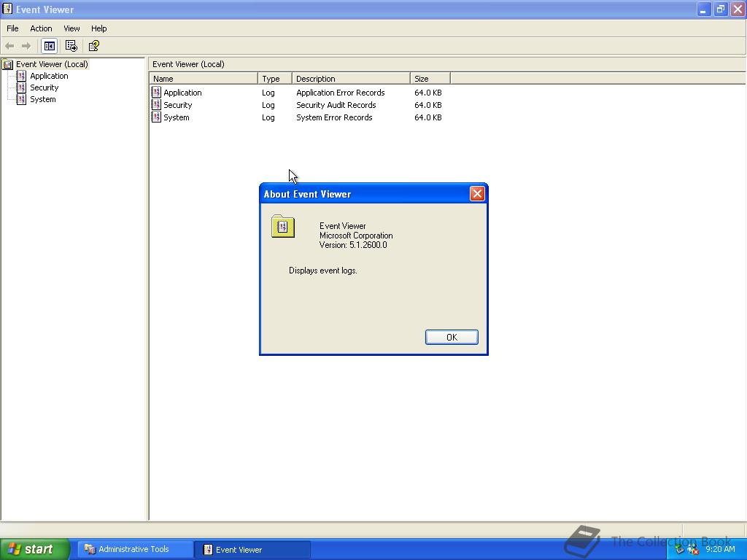Image resolution: width=747 pixels, height=560 pixels.
Task: Sort by the Size column header
Action: [430, 79]
